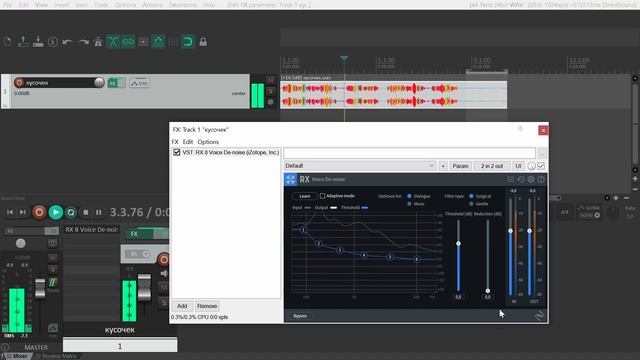Open the FX menu in FX window
Image resolution: width=640 pixels, height=360 pixels.
[175, 142]
